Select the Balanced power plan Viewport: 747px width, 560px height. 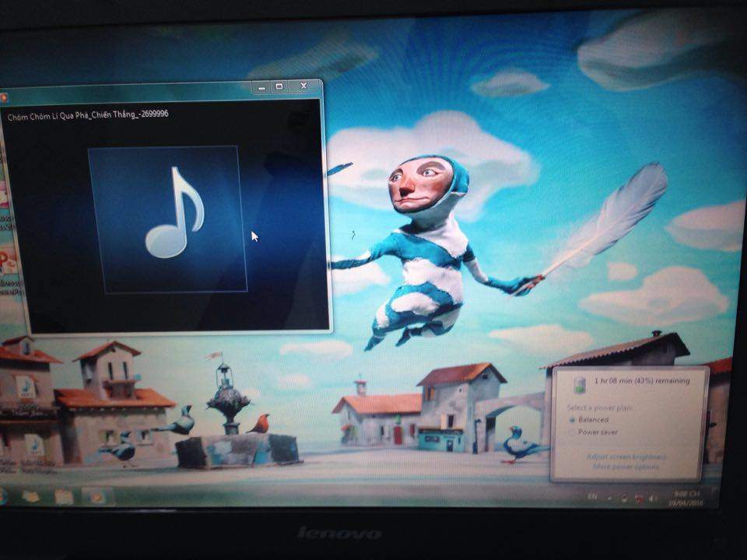coord(589,419)
